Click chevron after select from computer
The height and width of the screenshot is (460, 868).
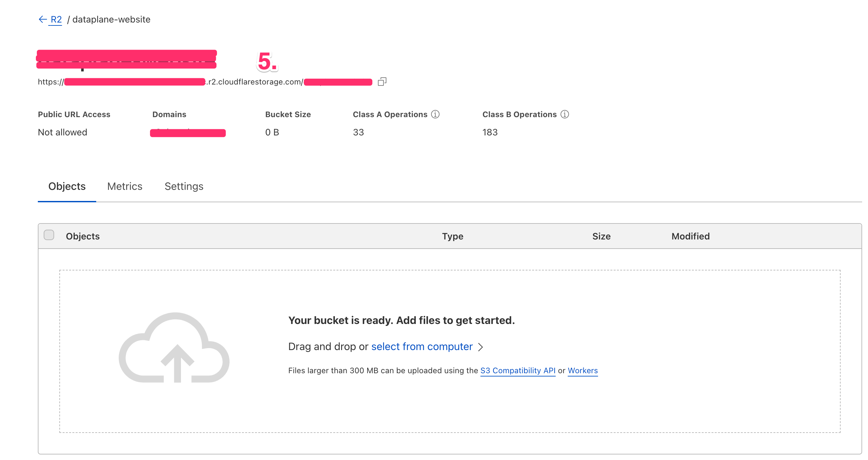481,347
